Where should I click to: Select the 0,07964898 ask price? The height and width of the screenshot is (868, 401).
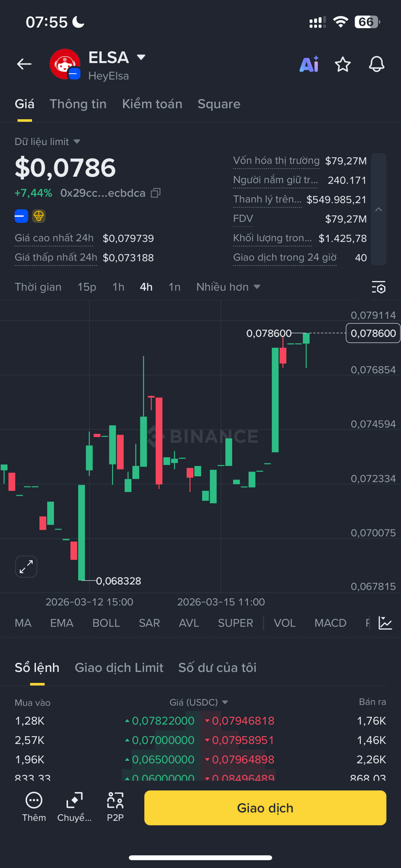pyautogui.click(x=243, y=759)
